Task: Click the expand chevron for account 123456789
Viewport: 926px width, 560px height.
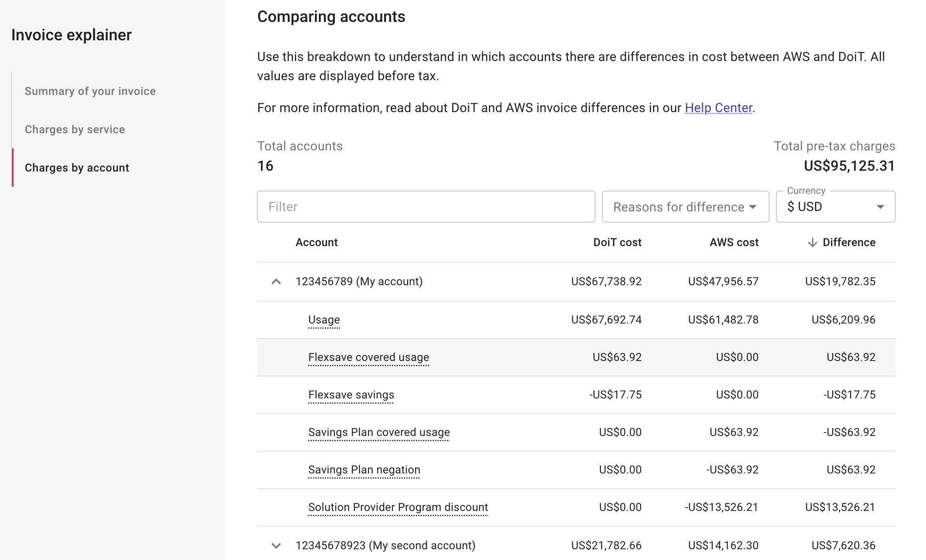Action: pos(275,281)
